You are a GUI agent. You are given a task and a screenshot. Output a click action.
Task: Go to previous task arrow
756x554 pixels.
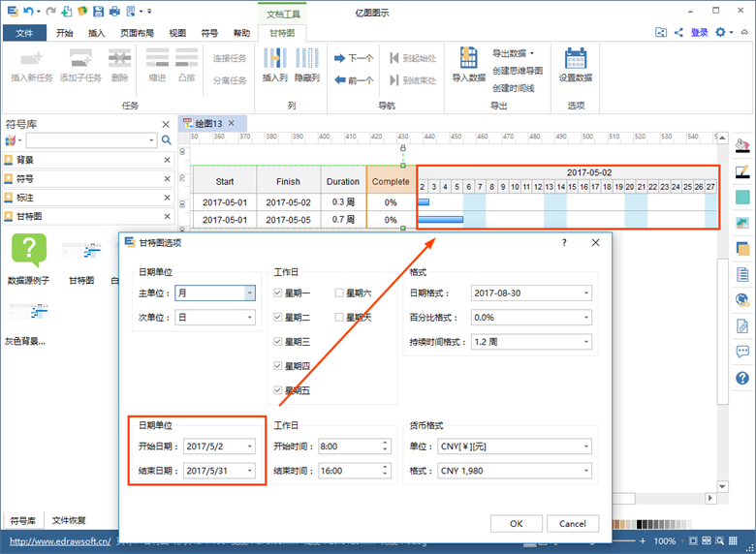(x=340, y=80)
